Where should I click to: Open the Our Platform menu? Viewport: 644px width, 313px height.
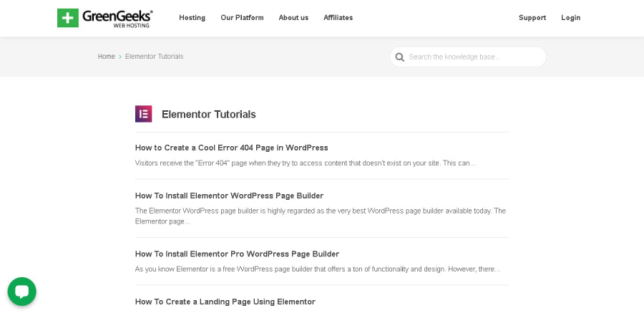pyautogui.click(x=242, y=18)
